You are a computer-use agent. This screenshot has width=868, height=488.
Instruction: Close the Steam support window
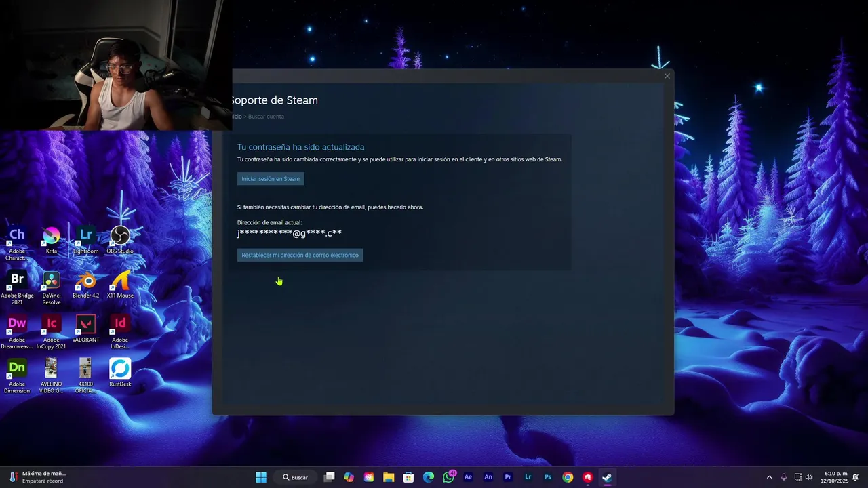click(667, 76)
